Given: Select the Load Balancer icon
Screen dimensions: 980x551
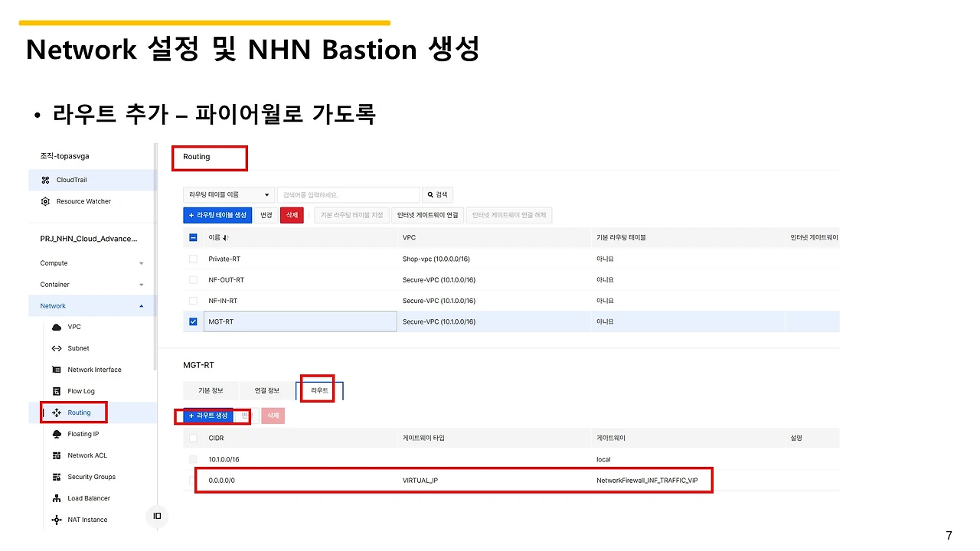Looking at the screenshot, I should [57, 498].
